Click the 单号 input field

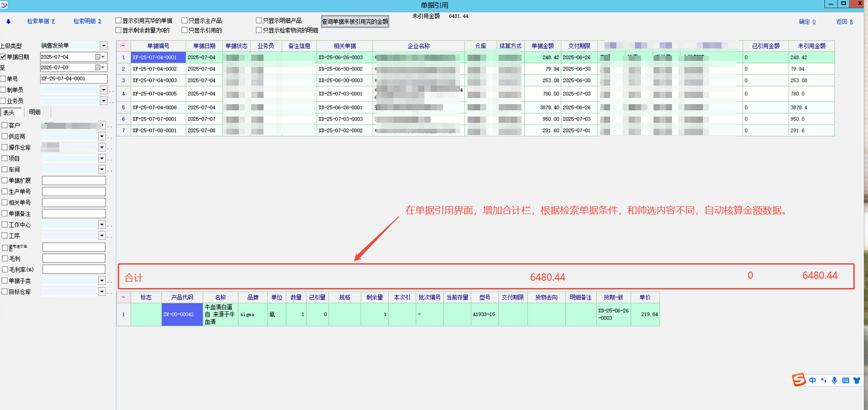73,79
